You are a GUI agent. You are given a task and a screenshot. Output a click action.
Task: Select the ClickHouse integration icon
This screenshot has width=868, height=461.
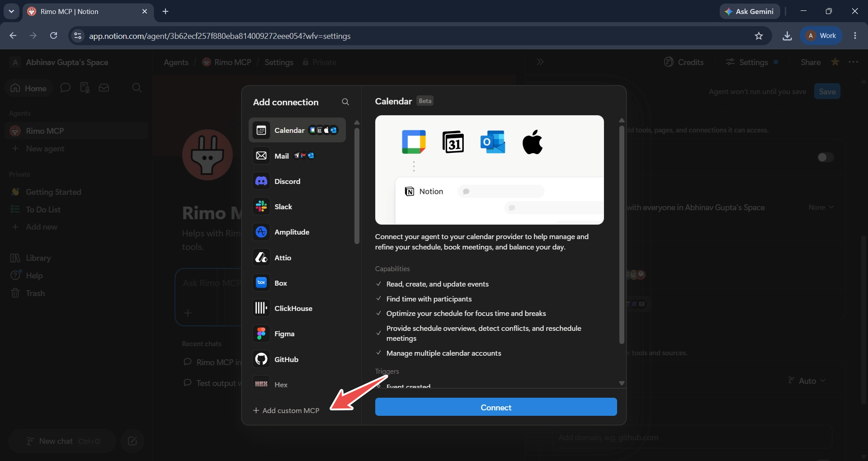[261, 308]
